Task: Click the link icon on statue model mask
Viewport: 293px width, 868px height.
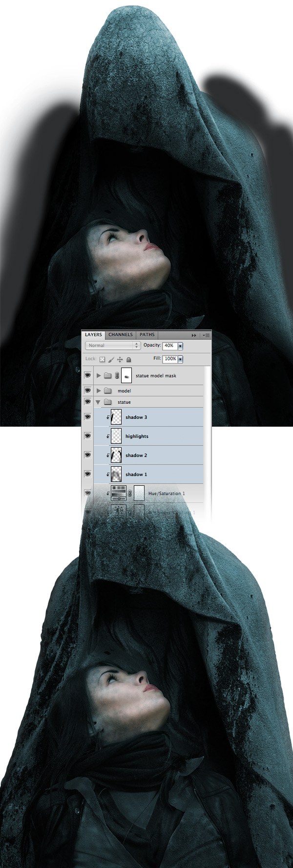Action: coord(117,376)
